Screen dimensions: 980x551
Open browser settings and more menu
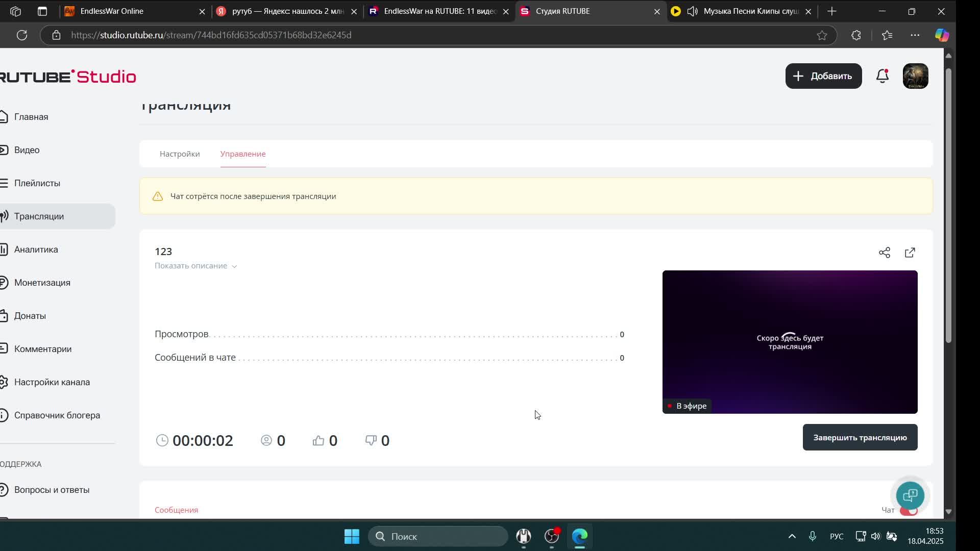[x=915, y=35]
